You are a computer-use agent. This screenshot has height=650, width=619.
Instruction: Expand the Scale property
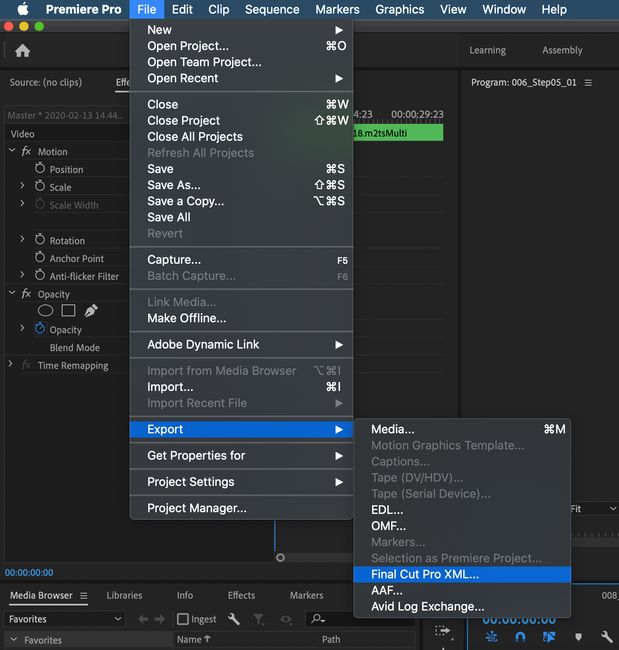coord(23,187)
